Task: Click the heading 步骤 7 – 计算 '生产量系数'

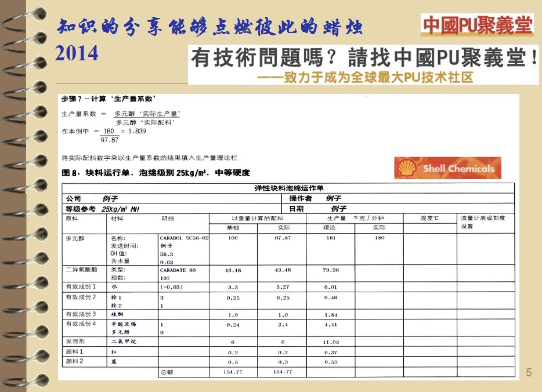Action: pyautogui.click(x=109, y=99)
